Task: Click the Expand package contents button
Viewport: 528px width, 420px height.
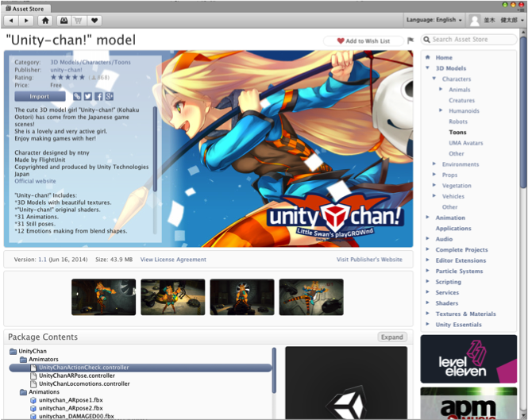Action: point(392,337)
